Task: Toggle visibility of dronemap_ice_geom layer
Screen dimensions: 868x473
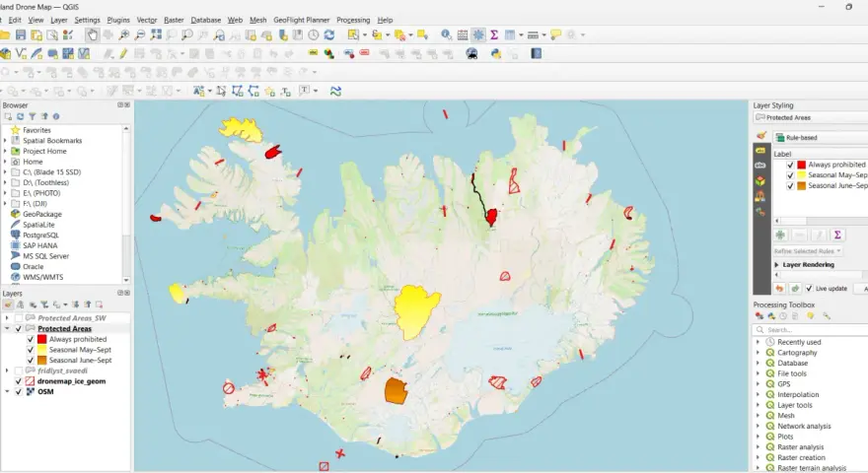Action: point(19,381)
